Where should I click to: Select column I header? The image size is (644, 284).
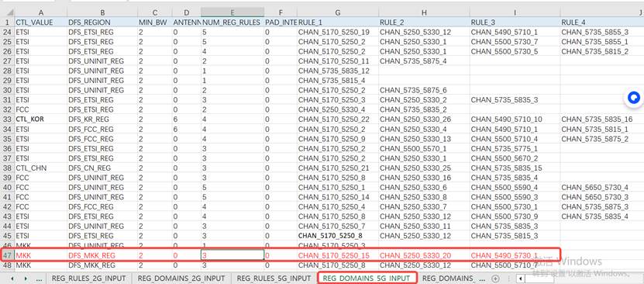coord(515,12)
